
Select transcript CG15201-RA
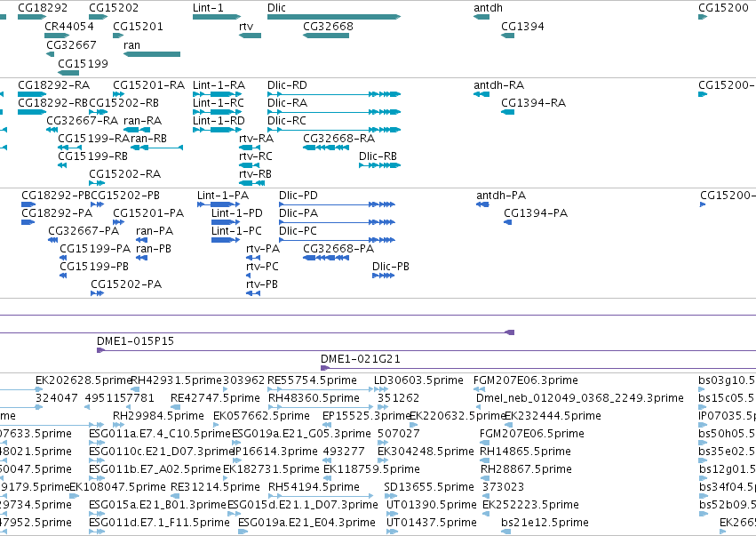click(x=119, y=94)
